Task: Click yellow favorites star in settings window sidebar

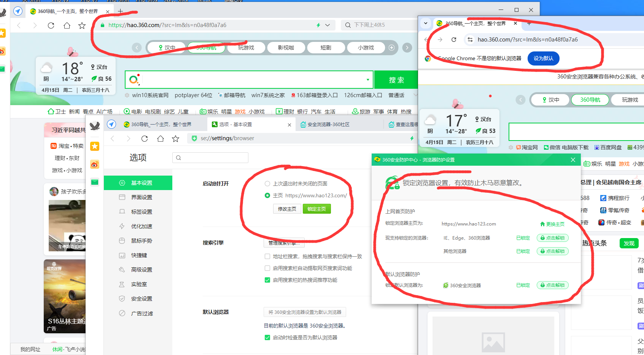Action: pos(95,146)
